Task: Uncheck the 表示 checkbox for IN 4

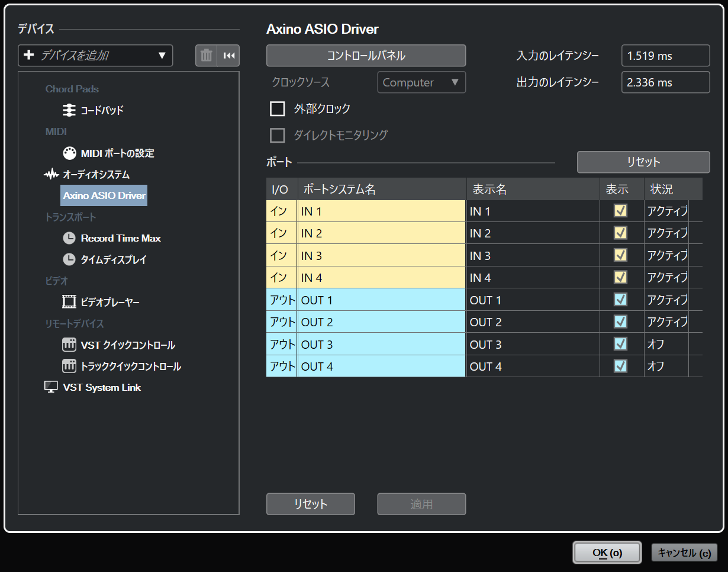Action: click(620, 277)
